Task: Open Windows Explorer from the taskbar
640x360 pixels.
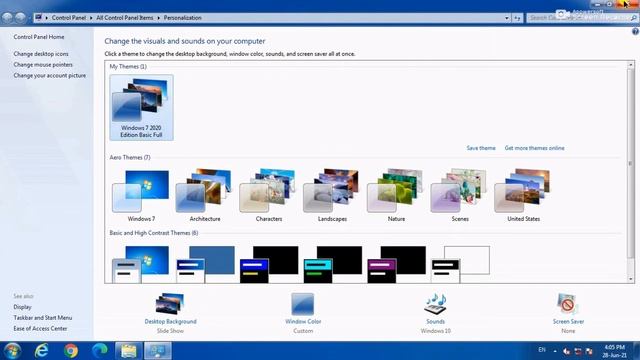Action: (129, 351)
